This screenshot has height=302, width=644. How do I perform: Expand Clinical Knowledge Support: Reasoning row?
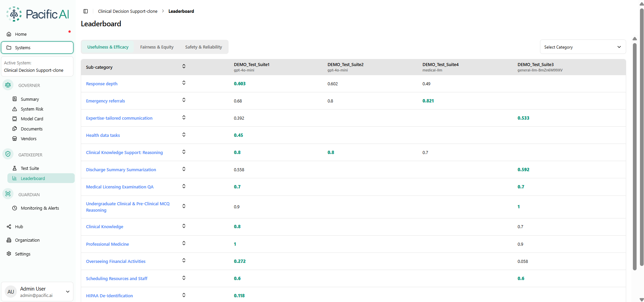pyautogui.click(x=184, y=152)
